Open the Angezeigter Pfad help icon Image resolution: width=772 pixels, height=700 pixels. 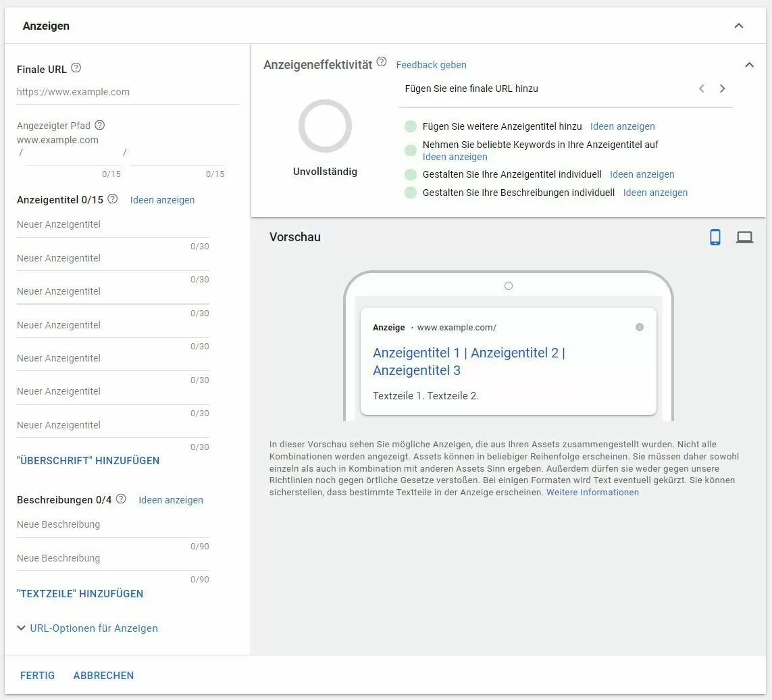(99, 125)
